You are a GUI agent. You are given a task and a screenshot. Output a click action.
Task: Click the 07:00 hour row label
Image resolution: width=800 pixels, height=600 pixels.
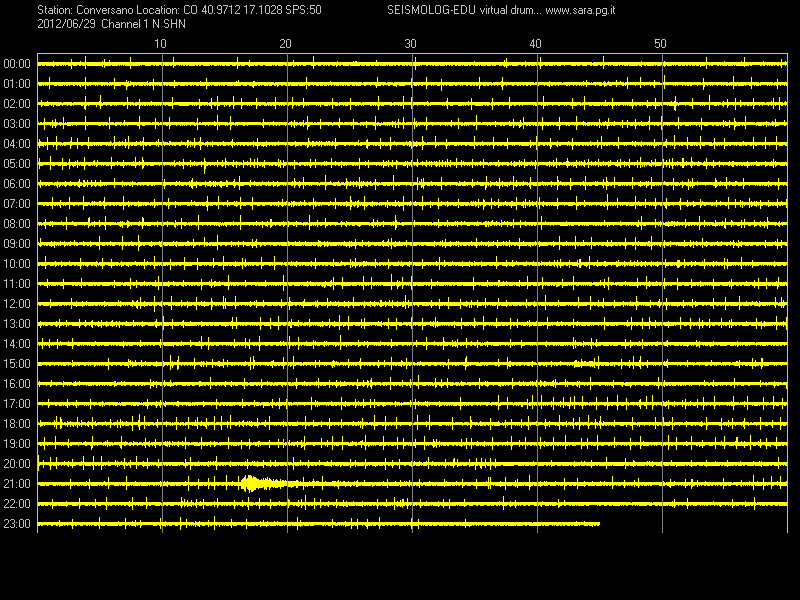point(17,204)
